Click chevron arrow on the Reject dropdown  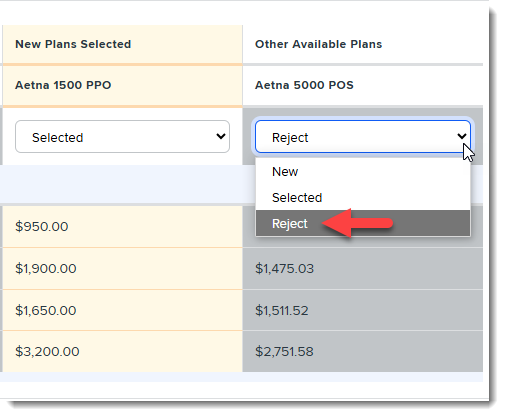[462, 136]
